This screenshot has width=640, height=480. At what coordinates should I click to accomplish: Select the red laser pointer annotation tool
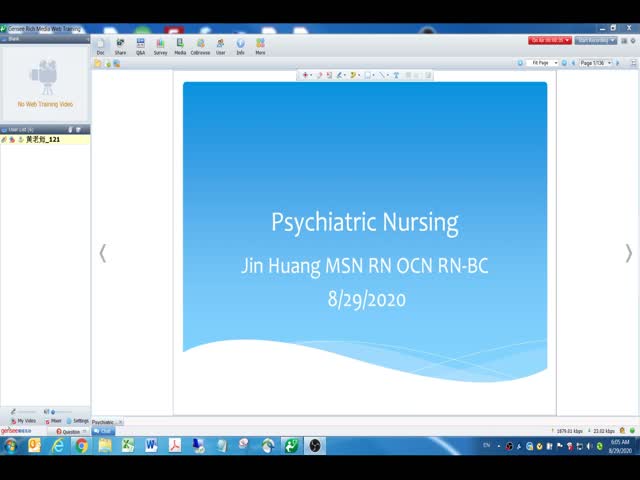[305, 75]
